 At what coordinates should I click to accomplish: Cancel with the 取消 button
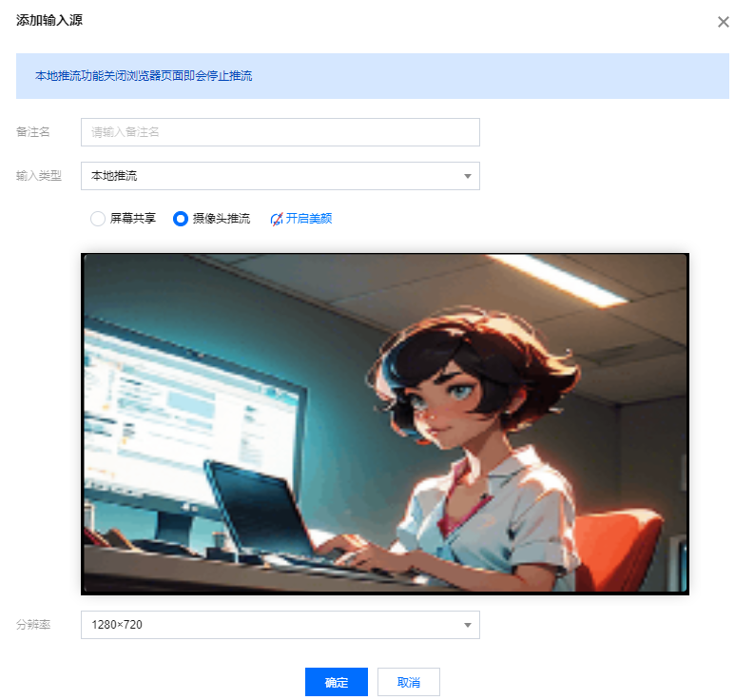pyautogui.click(x=409, y=682)
